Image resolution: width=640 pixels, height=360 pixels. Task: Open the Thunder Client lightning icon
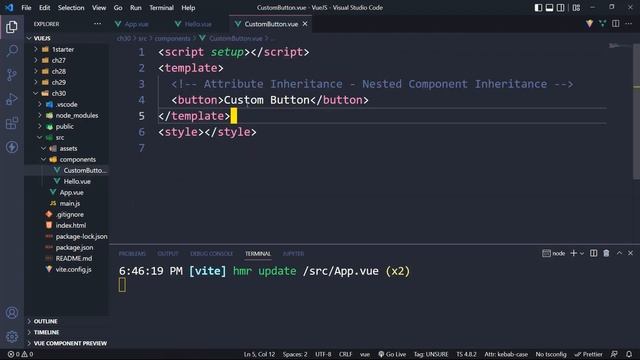(12, 147)
